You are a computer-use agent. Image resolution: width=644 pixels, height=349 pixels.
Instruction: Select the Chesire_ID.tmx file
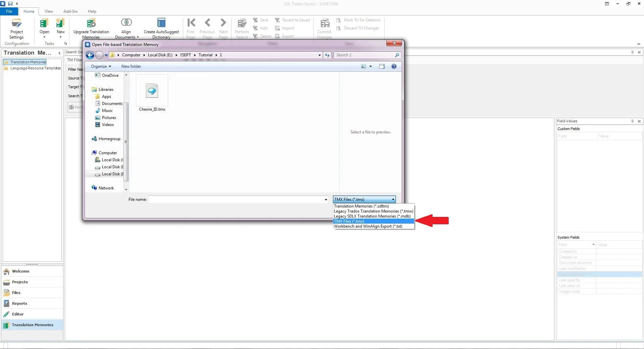152,93
